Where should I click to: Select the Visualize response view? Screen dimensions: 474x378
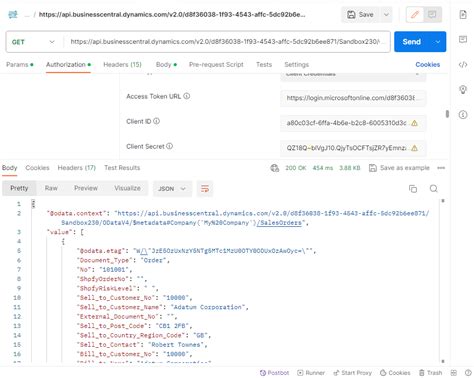click(x=127, y=188)
